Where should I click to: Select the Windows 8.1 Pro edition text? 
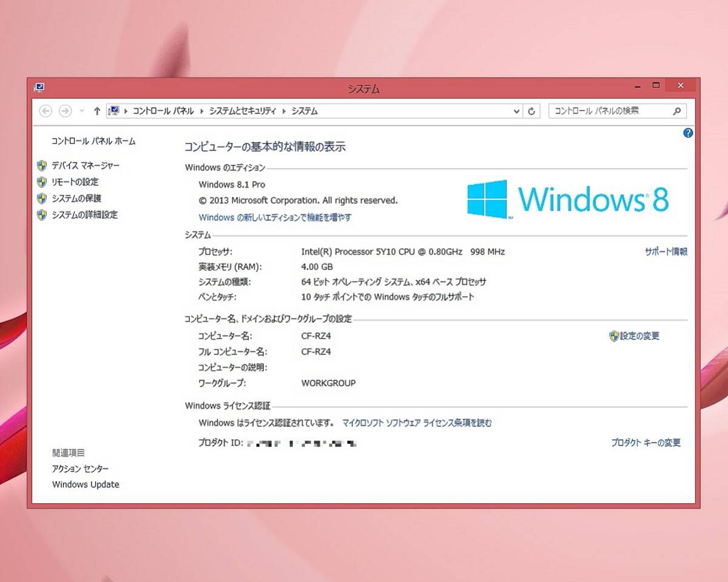232,184
